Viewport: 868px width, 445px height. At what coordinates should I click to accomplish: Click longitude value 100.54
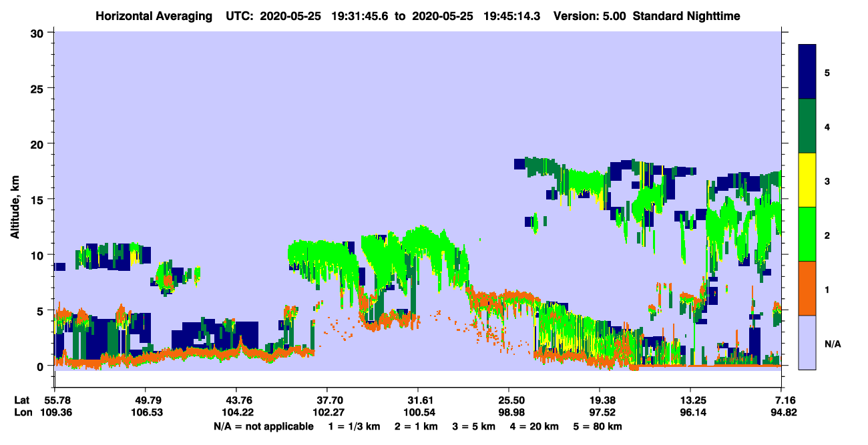pos(418,412)
